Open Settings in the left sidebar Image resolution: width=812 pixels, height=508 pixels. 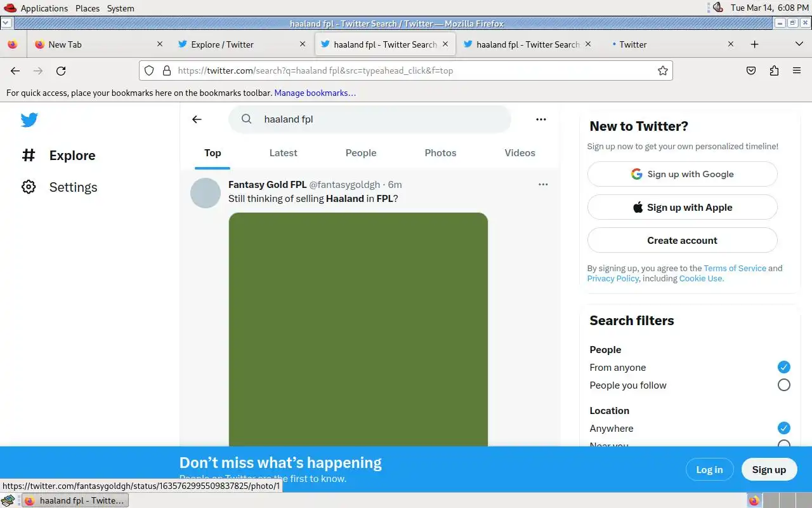click(60, 187)
